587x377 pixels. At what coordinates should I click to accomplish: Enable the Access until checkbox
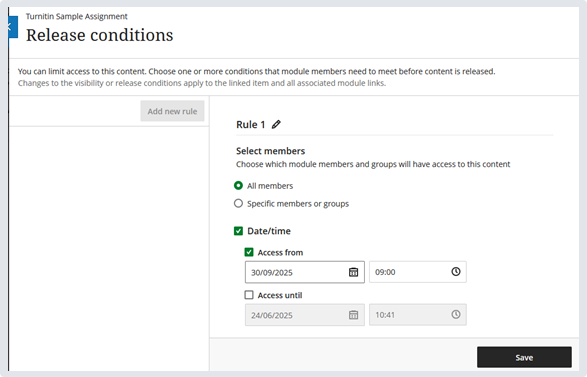[249, 295]
